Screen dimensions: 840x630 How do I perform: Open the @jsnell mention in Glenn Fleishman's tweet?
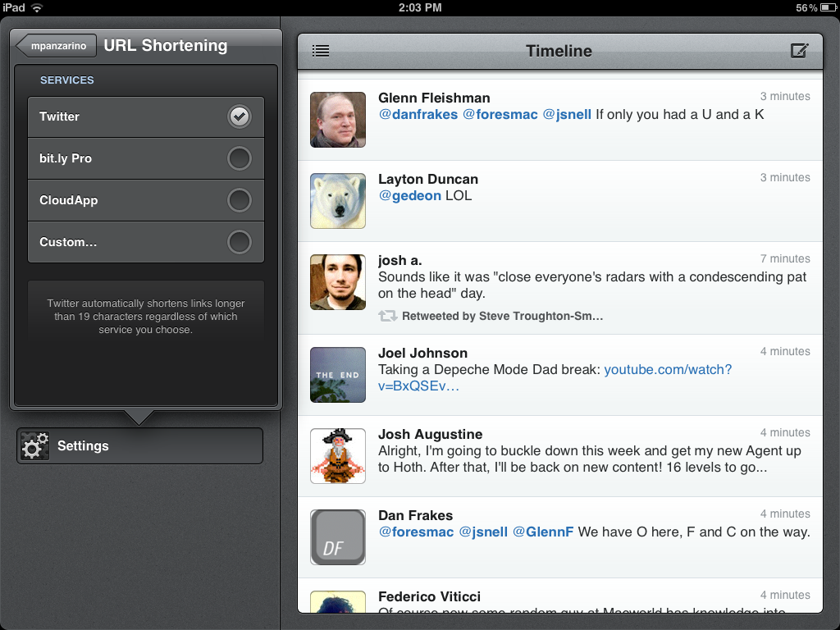click(567, 114)
